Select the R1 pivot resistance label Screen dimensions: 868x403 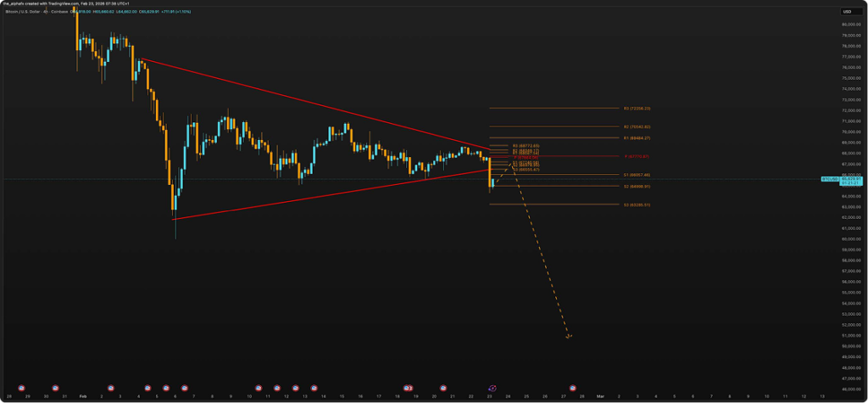point(637,137)
